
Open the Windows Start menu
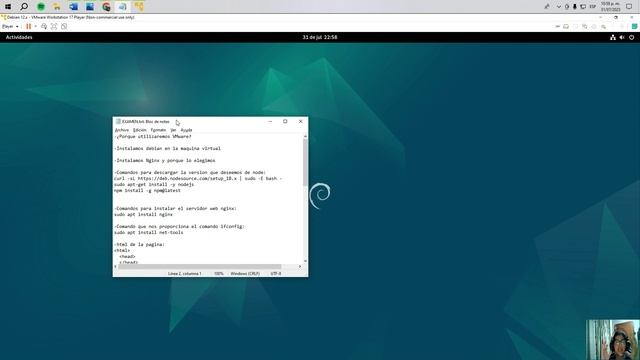8,7
